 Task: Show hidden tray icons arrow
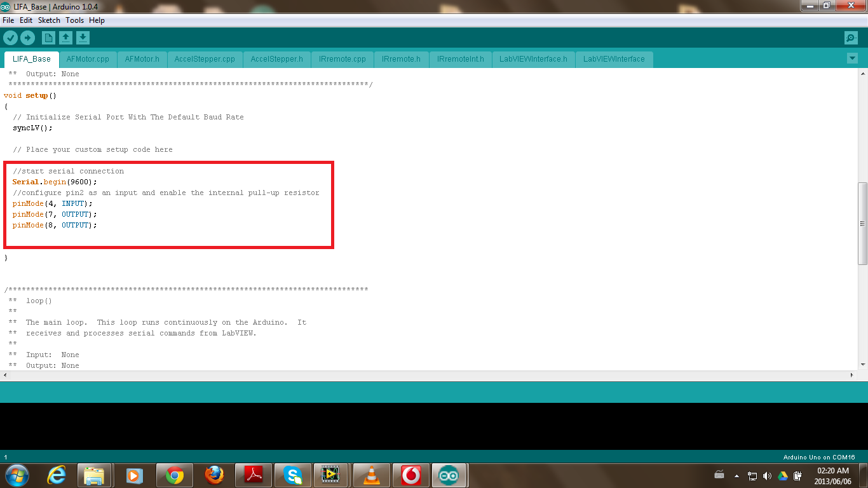(x=736, y=475)
